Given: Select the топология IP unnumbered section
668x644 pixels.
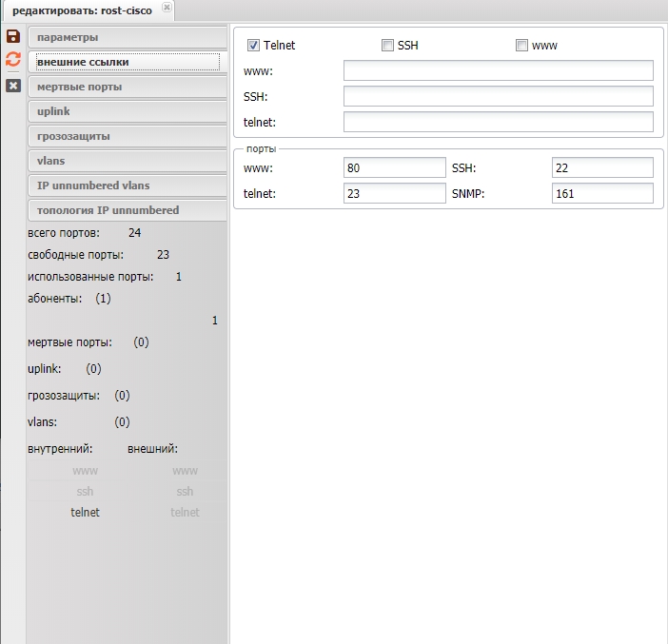Looking at the screenshot, I should (x=127, y=210).
